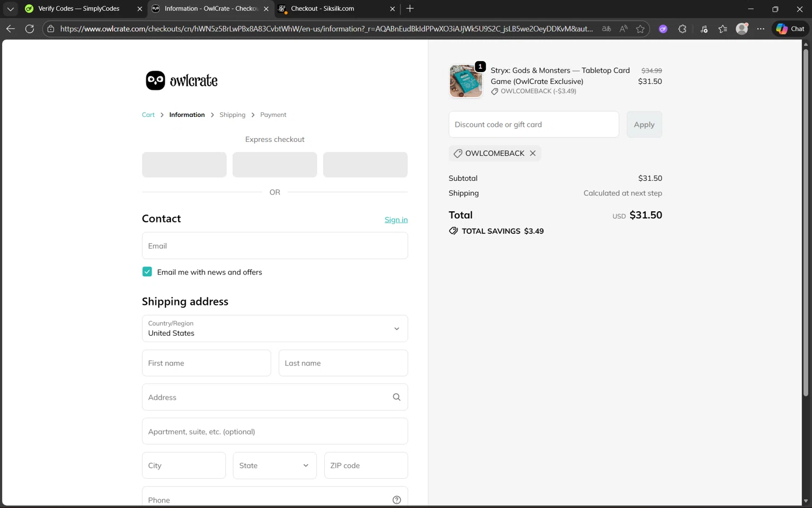This screenshot has width=812, height=508.
Task: Click Calculated at next step text
Action: (x=623, y=193)
